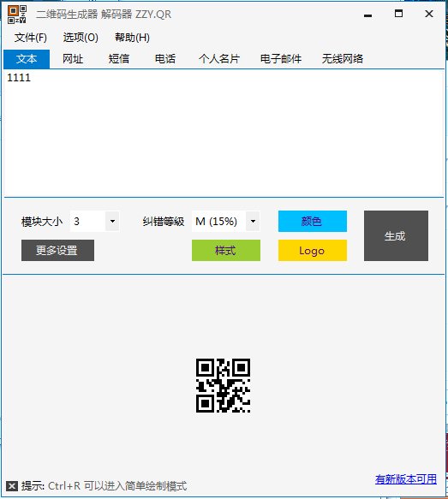Click into the text input area containing 1111
The image size is (448, 499).
coord(224,133)
